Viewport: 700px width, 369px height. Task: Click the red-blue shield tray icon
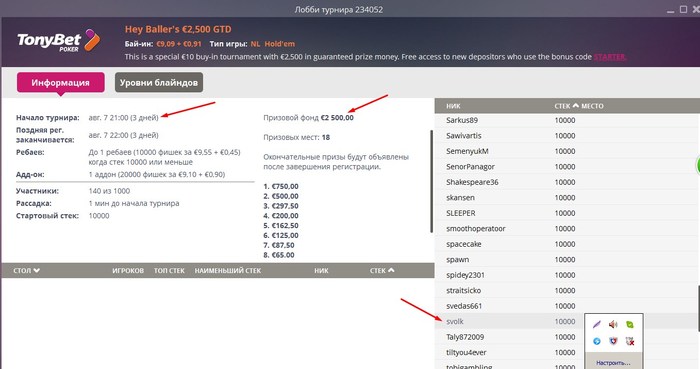point(613,341)
